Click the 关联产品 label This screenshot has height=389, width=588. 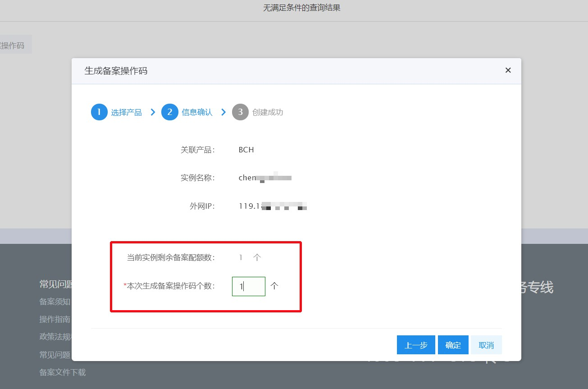tap(198, 150)
